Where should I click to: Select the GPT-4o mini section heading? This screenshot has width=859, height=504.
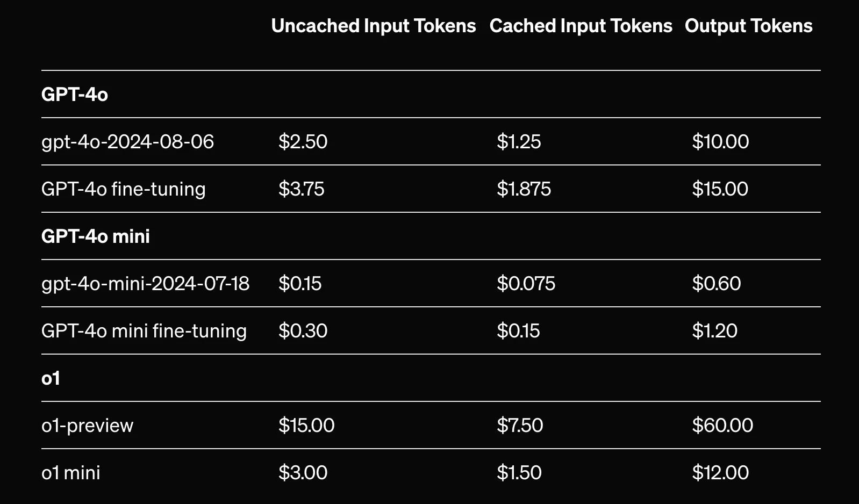pos(96,236)
